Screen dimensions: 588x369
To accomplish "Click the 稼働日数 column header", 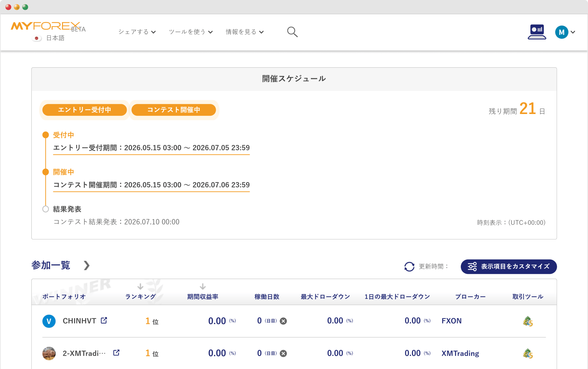I will 267,297.
